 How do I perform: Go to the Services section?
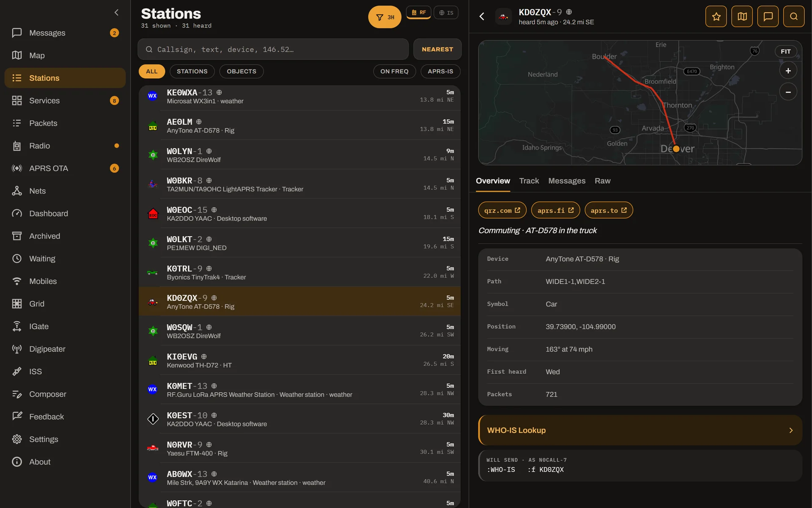click(65, 101)
